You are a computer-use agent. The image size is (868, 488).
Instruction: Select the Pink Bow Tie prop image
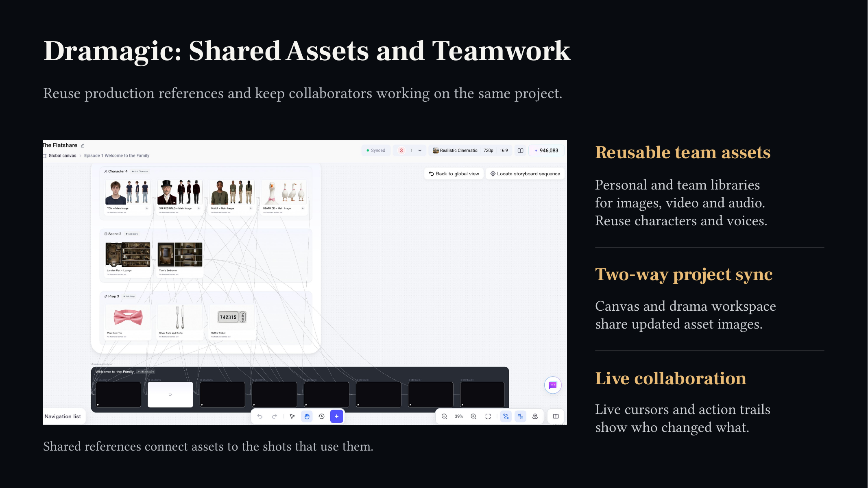point(128,317)
